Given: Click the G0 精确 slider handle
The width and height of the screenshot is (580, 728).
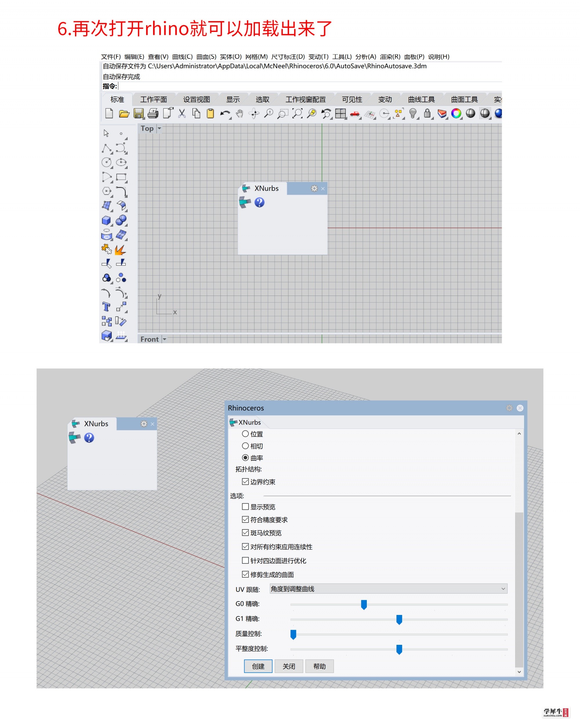Looking at the screenshot, I should 364,605.
